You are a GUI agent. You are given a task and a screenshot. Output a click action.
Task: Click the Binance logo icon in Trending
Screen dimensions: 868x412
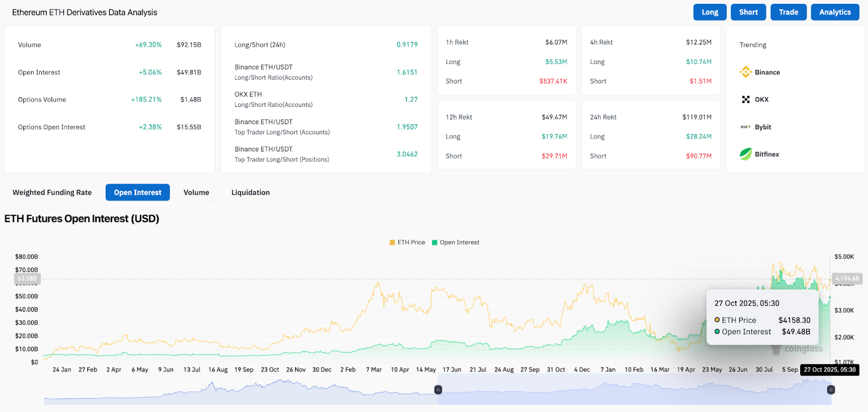(x=746, y=72)
